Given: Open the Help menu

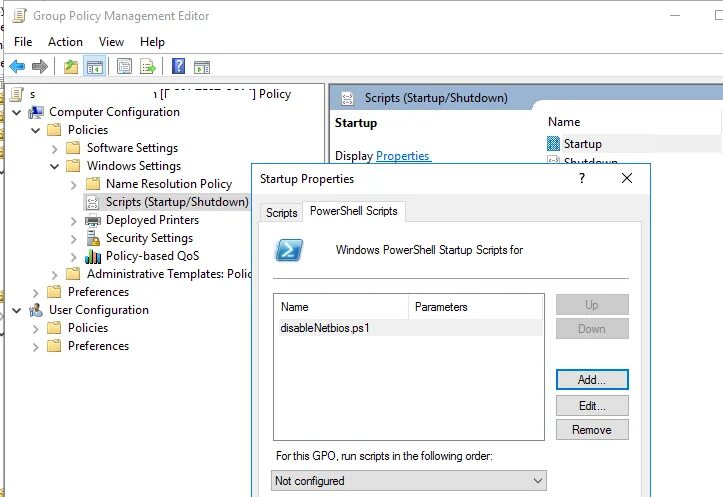Looking at the screenshot, I should click(152, 42).
